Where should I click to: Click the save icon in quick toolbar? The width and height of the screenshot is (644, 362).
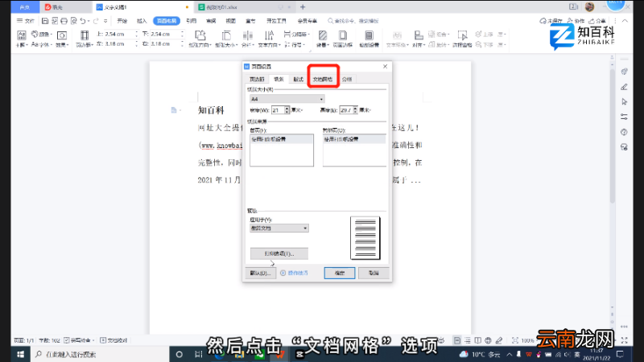click(45, 21)
